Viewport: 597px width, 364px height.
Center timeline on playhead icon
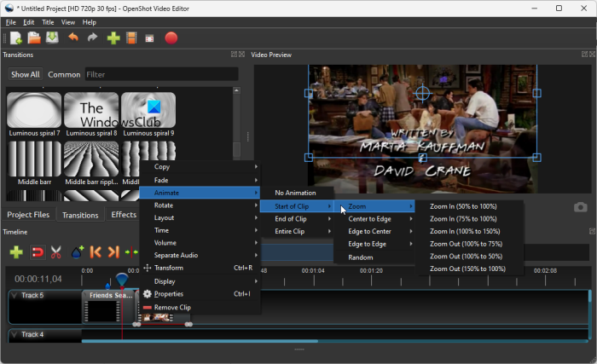click(131, 252)
